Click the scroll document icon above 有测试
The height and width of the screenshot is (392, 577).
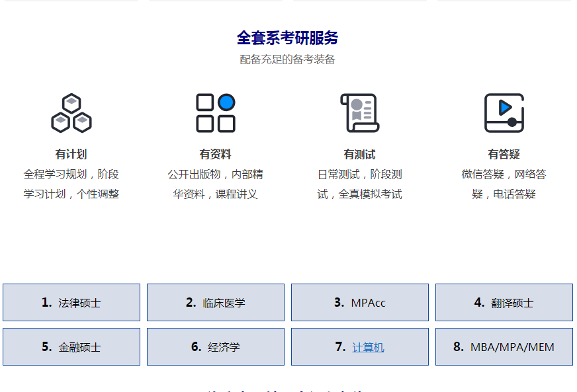coord(360,113)
